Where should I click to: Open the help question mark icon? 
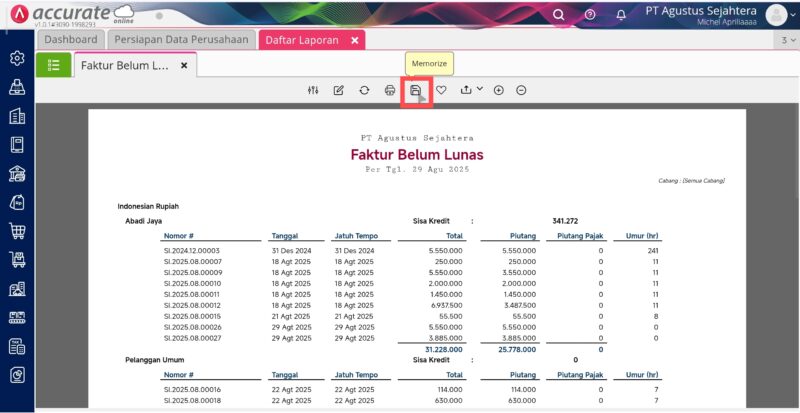tap(590, 15)
